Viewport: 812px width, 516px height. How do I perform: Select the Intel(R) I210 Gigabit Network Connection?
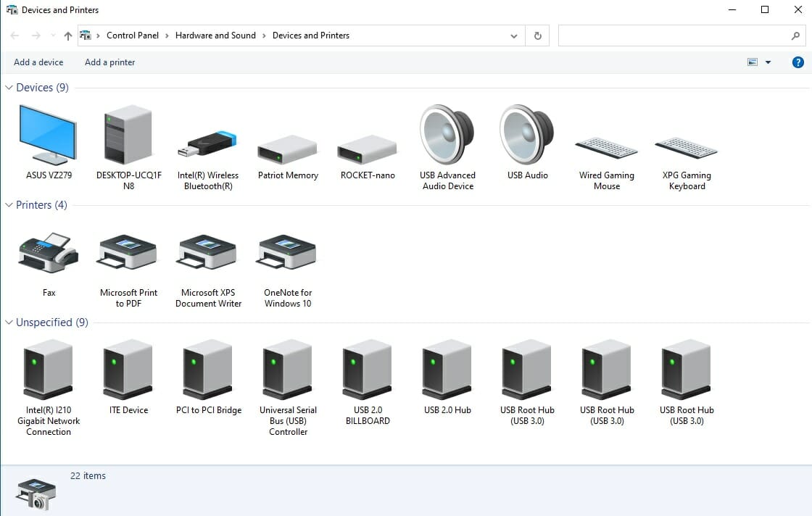click(48, 370)
